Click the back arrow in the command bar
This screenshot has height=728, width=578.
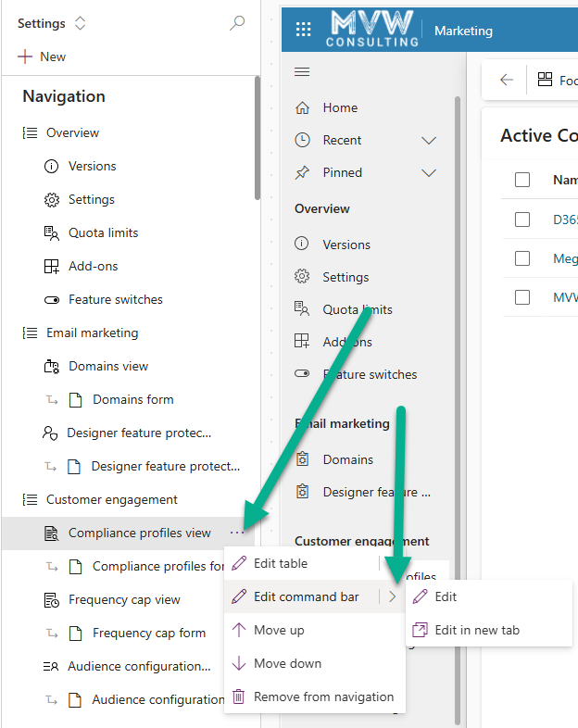(x=507, y=81)
